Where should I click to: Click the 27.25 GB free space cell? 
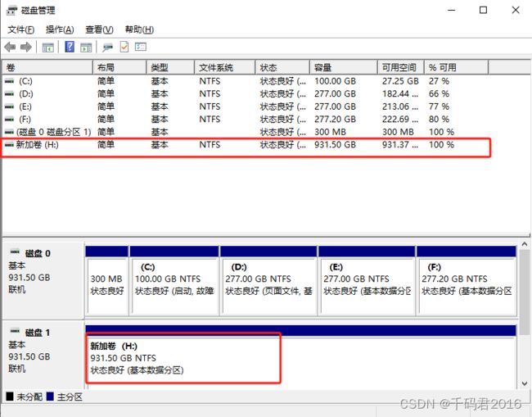tap(400, 81)
